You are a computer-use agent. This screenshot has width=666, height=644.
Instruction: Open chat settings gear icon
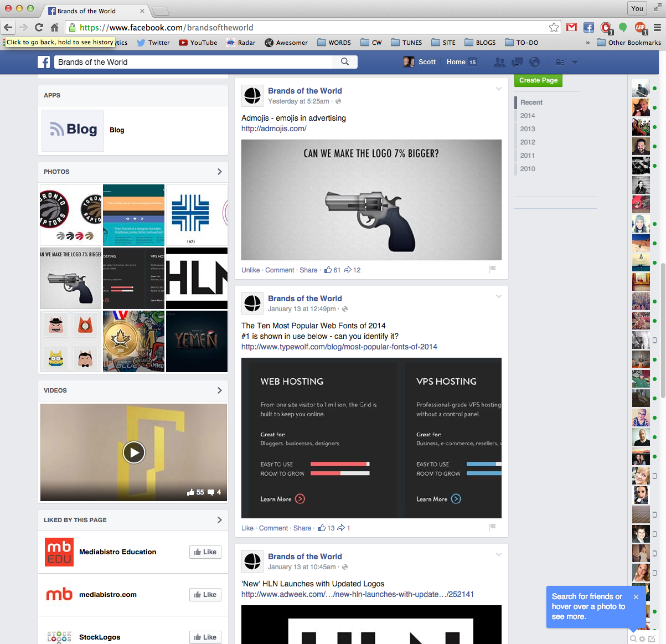click(642, 638)
